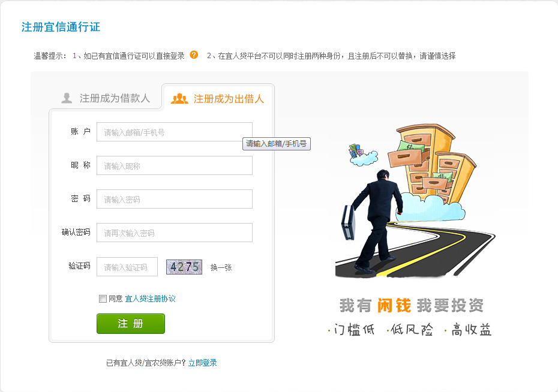The width and height of the screenshot is (558, 392).
Task: Check the 同意 agreement checkbox
Action: click(x=103, y=298)
